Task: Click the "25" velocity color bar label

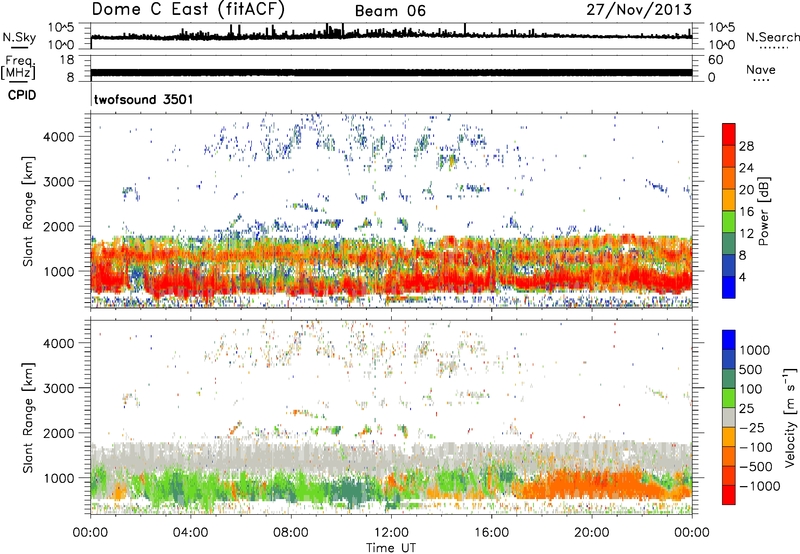Action: [x=746, y=408]
